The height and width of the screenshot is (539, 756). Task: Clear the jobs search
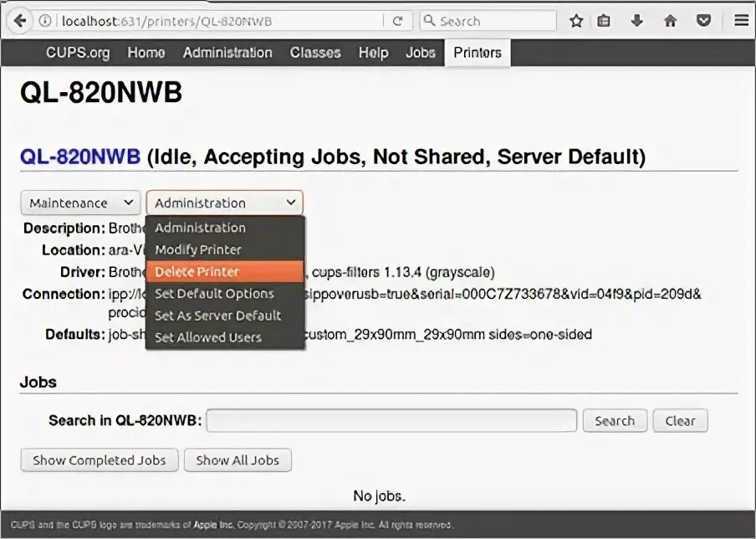[x=680, y=421]
